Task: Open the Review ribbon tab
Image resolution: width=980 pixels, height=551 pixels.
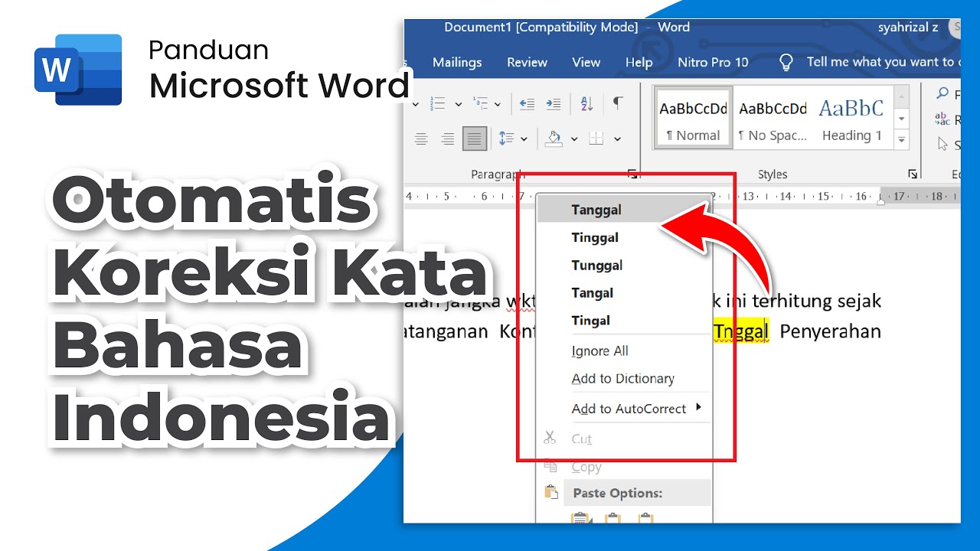Action: coord(528,62)
